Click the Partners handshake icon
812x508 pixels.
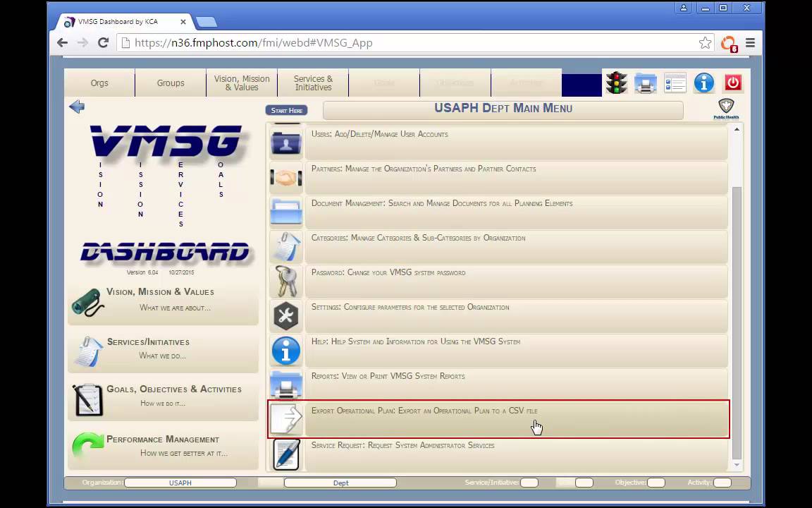pyautogui.click(x=286, y=177)
